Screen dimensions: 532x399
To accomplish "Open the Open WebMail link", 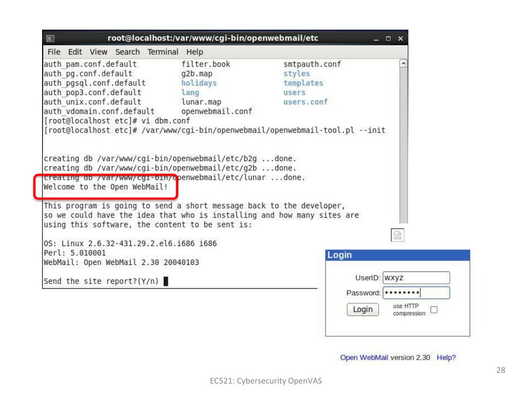I will [x=364, y=357].
